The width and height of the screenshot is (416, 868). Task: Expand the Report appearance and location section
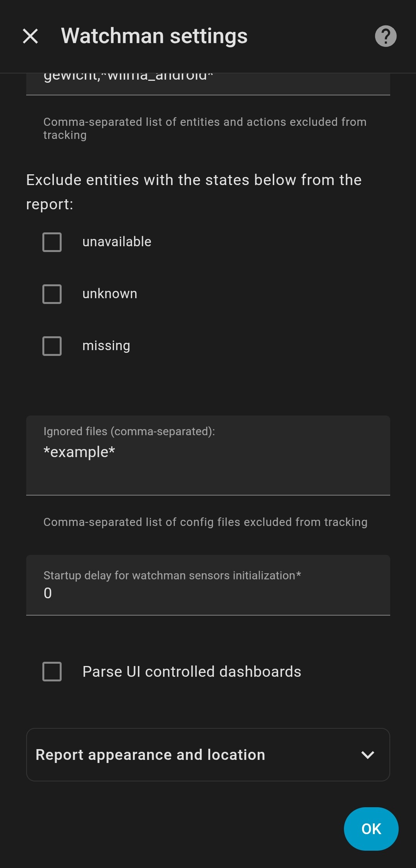tap(150, 754)
